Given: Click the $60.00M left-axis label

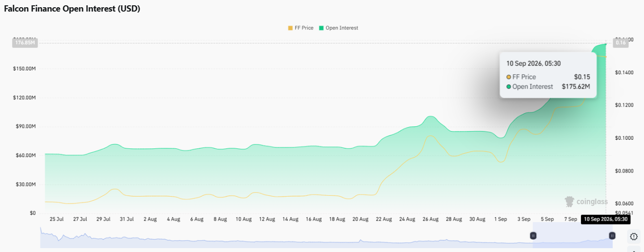Looking at the screenshot, I should pyautogui.click(x=26, y=155).
